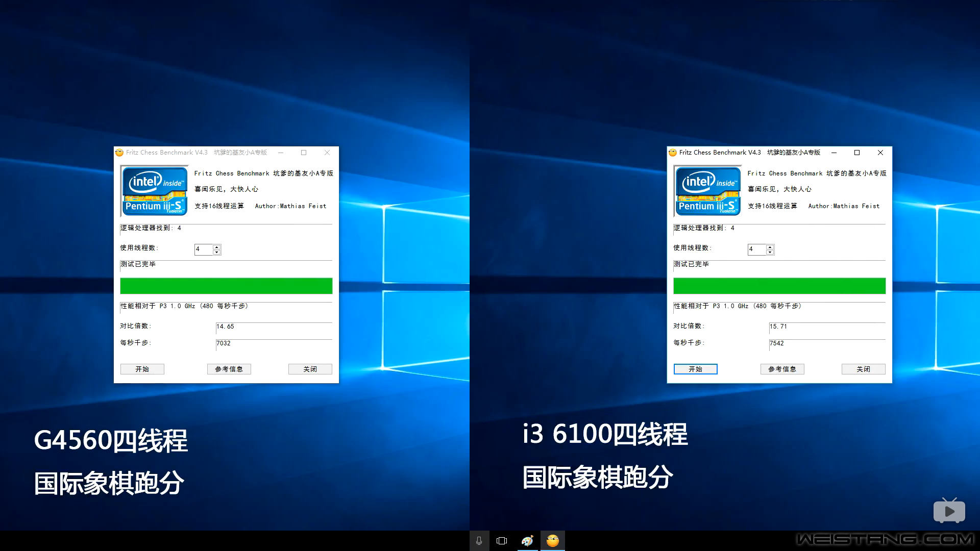This screenshot has height=551, width=980.
Task: Open 参考信息 in the left window
Action: [229, 369]
